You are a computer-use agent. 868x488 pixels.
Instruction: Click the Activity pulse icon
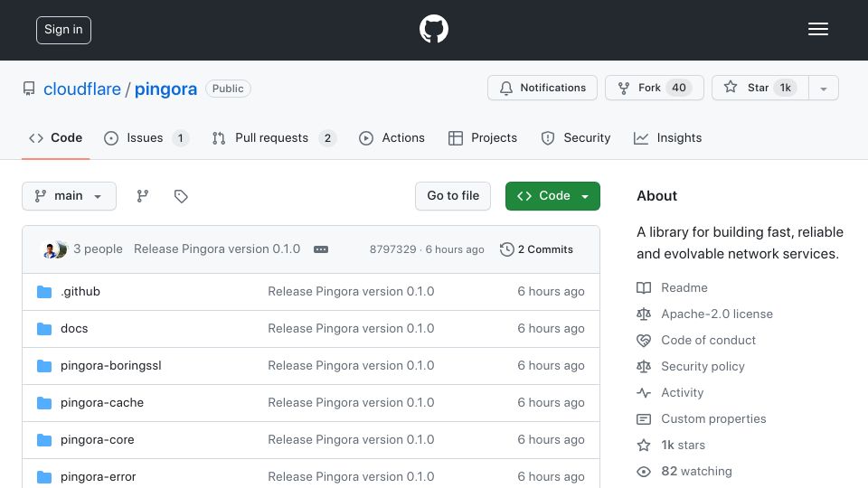point(644,393)
